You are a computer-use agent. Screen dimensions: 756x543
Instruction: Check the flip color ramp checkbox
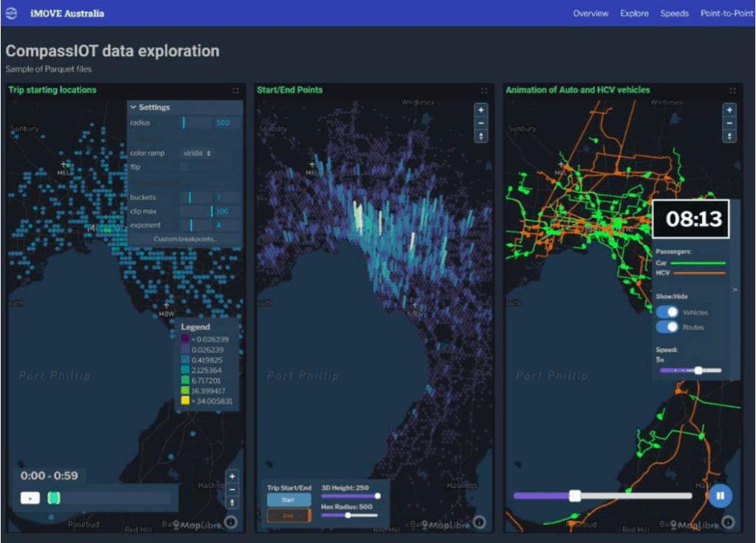pyautogui.click(x=185, y=167)
